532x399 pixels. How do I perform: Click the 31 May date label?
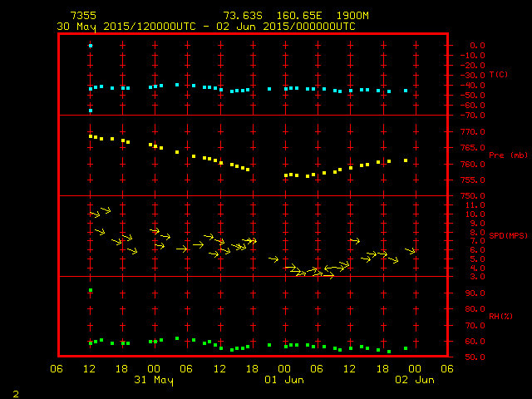154,380
